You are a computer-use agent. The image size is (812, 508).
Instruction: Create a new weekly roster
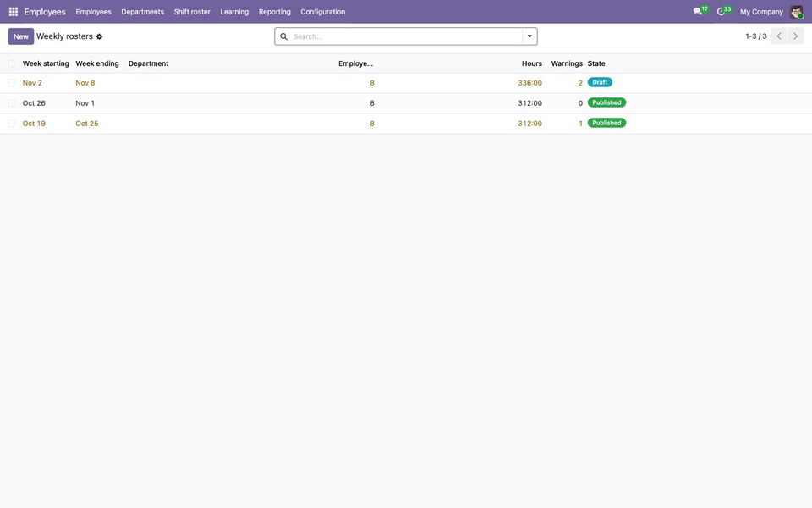coord(21,36)
